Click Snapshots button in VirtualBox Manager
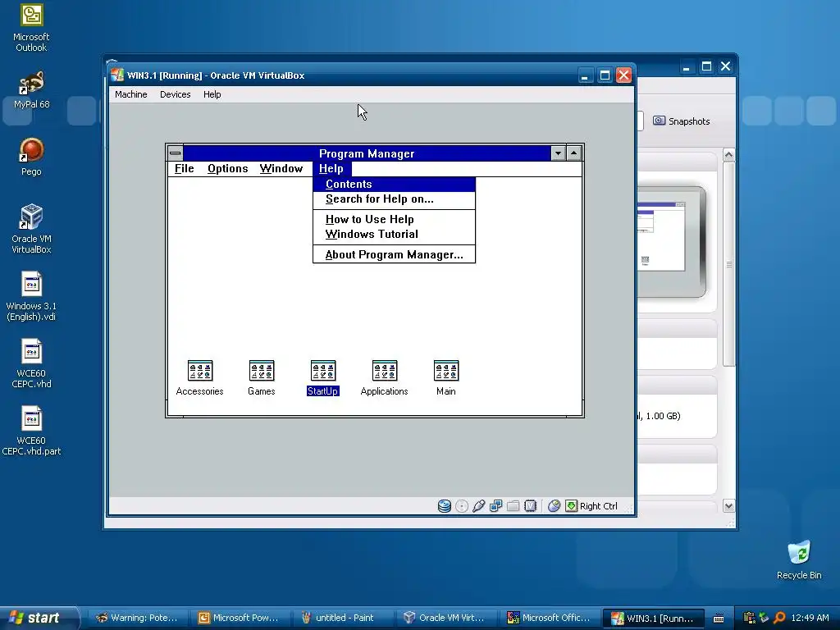The height and width of the screenshot is (630, 840). tap(682, 121)
